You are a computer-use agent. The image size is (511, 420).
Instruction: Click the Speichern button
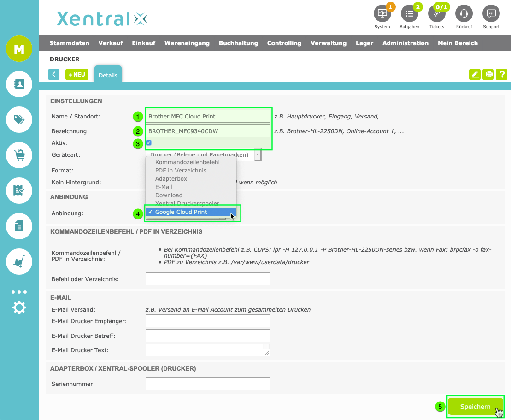[x=475, y=407]
